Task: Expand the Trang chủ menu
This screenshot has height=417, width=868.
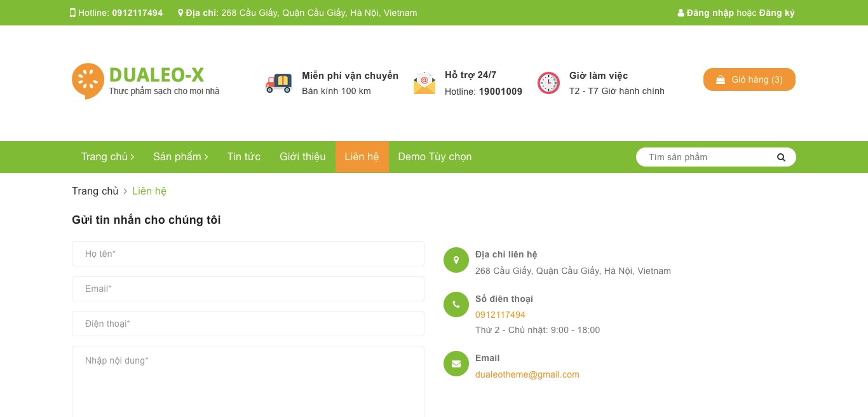Action: (107, 157)
